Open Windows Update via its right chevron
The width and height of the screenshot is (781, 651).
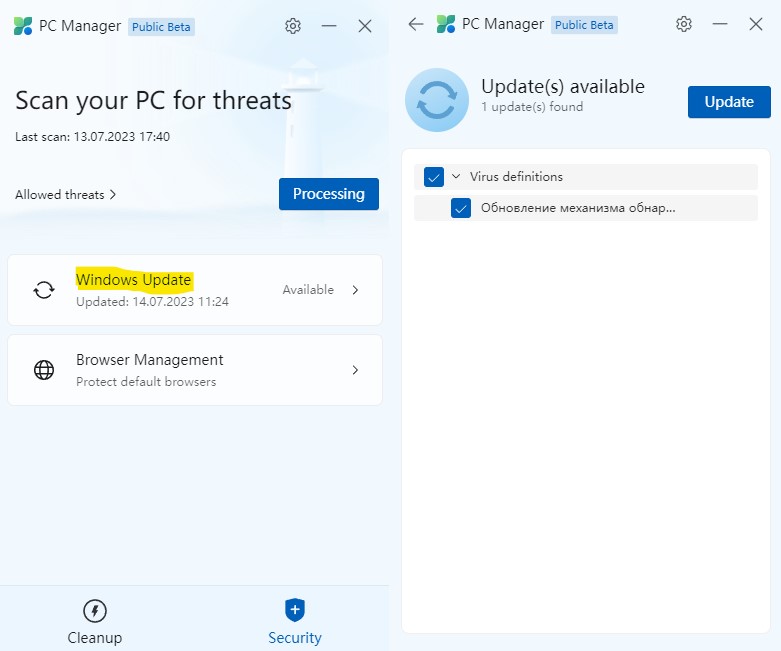point(355,290)
